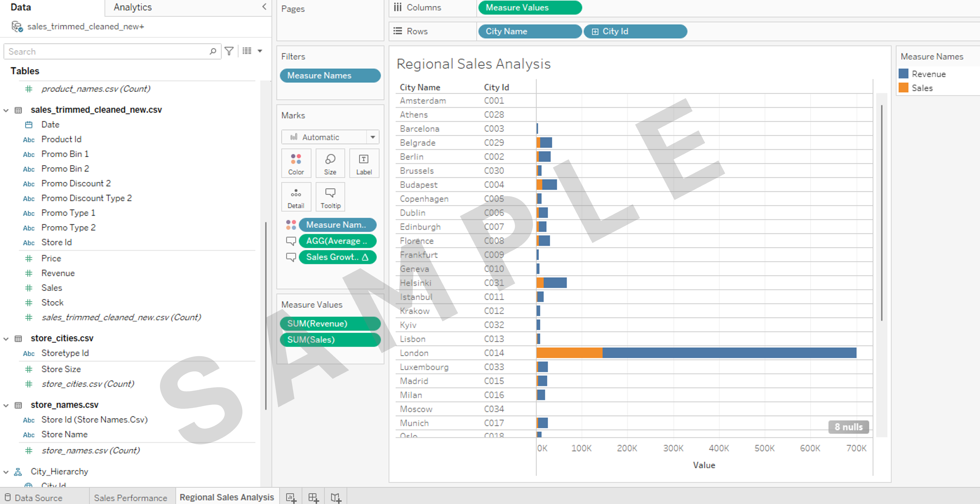
Task: Click the Label shelf icon
Action: [x=364, y=163]
